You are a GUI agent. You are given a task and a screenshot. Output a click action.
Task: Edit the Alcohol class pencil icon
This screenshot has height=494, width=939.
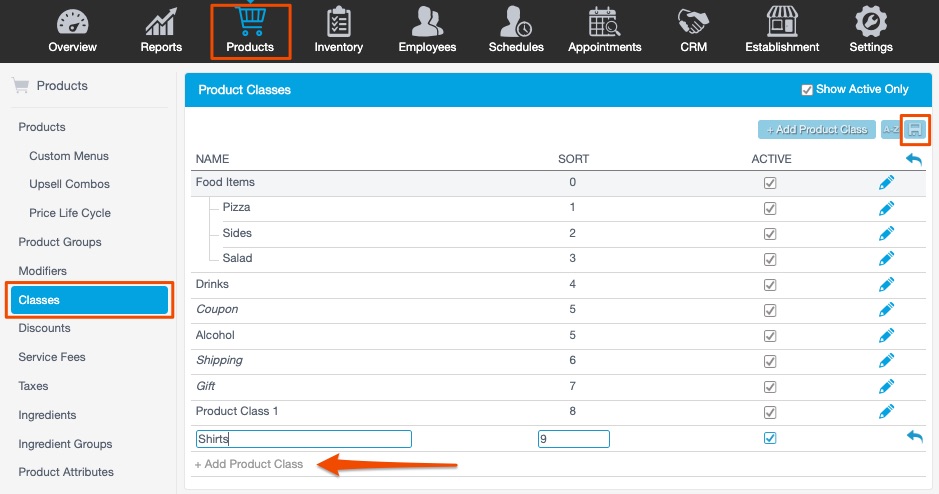886,336
